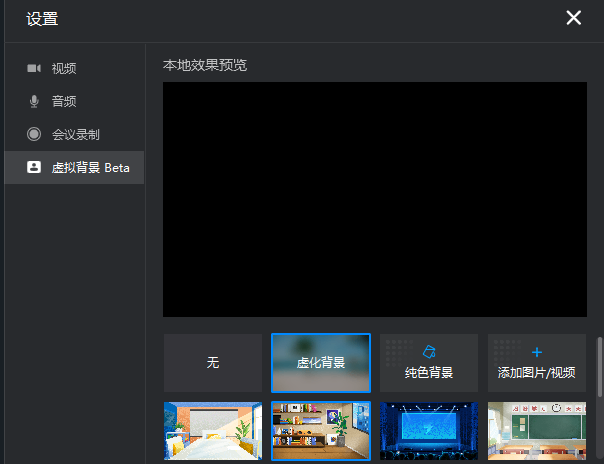The width and height of the screenshot is (604, 464).
Task: Pick the bedroom background thumbnail
Action: coord(213,432)
